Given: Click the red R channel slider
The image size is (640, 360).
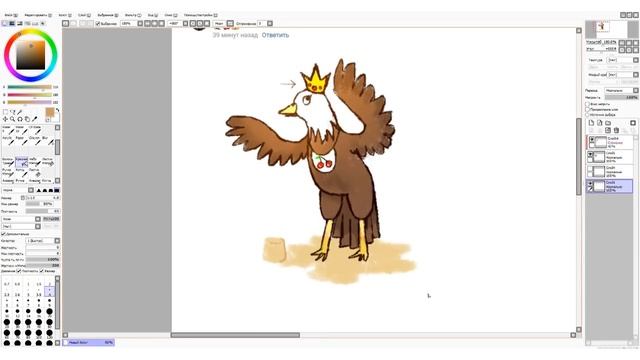Looking at the screenshot, I should tap(29, 87).
